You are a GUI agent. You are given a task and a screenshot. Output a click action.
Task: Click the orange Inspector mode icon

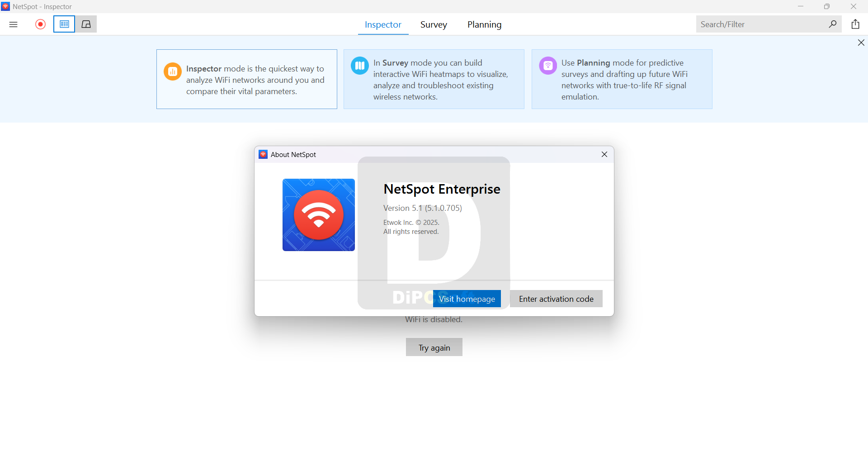(x=173, y=71)
